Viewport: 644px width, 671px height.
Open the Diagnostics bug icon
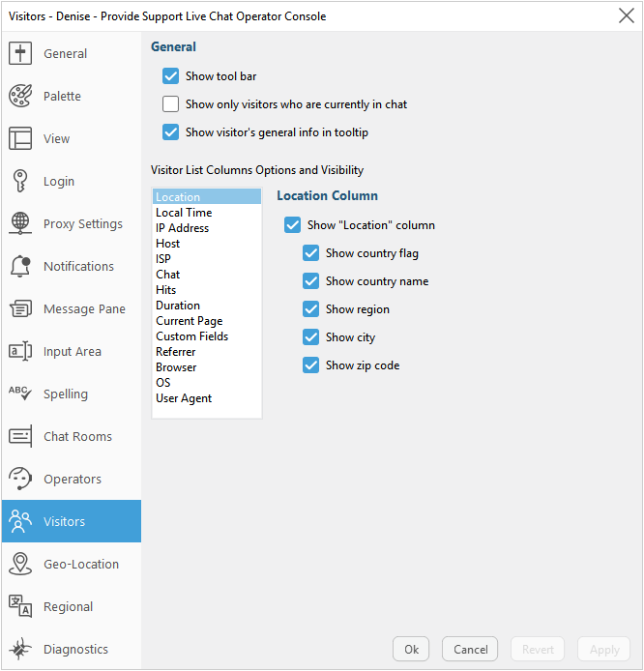tap(20, 649)
